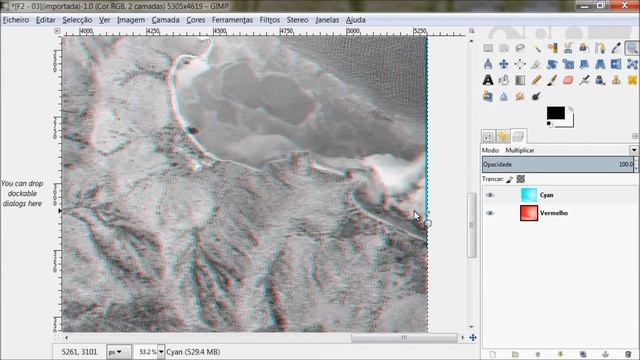The width and height of the screenshot is (640, 360).
Task: Click the horizontal scrollbar thumb
Action: [x=404, y=338]
